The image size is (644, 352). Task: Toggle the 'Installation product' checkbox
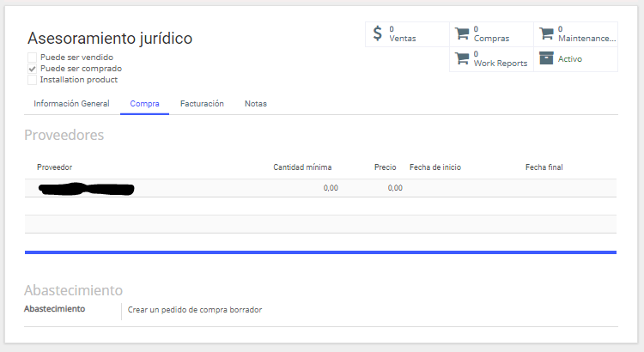(32, 80)
